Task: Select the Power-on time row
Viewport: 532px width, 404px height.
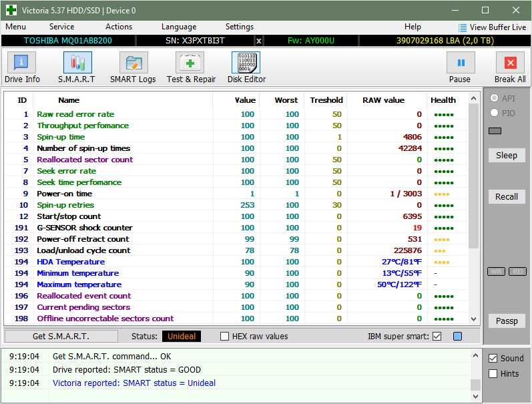Action: click(236, 194)
